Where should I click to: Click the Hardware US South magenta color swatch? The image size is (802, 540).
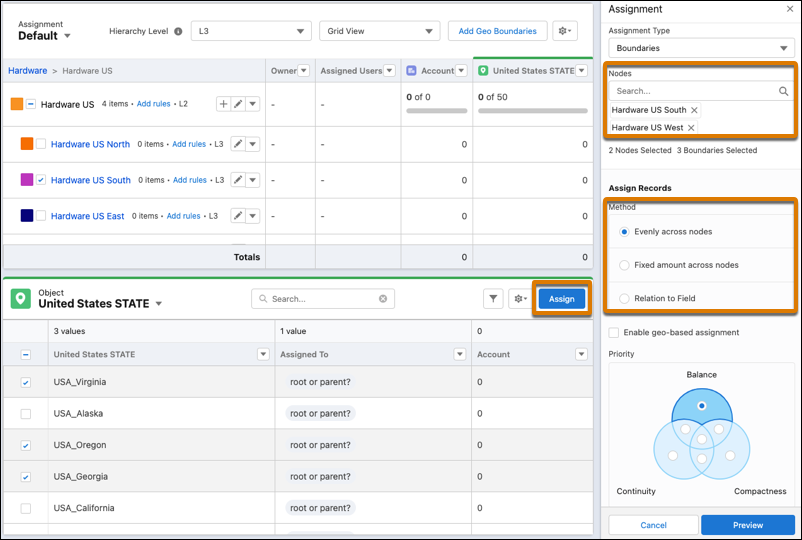pos(27,180)
